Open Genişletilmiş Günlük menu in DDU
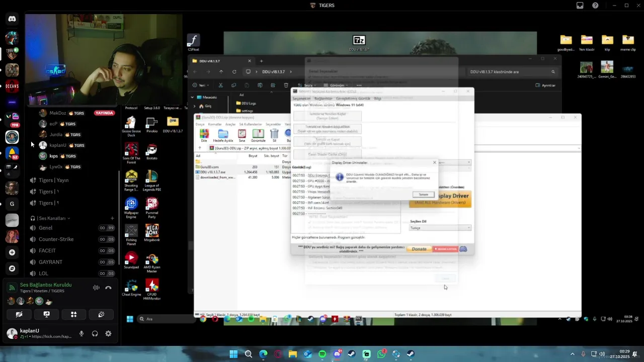This screenshot has height=362, width=644. pos(353,99)
